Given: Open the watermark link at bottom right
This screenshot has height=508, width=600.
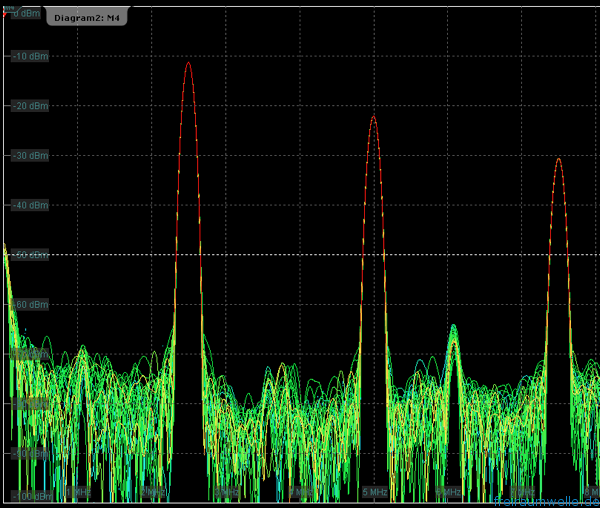Looking at the screenshot, I should click(546, 501).
